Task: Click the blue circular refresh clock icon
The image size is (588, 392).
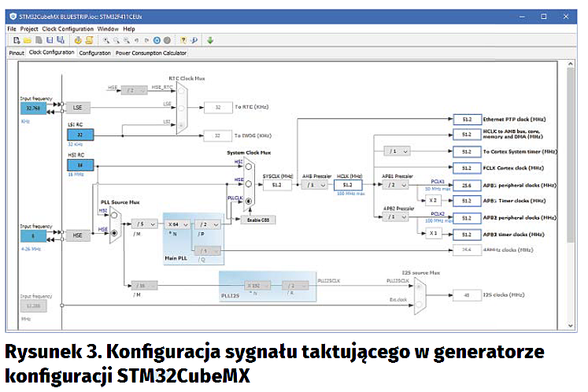Action: click(157, 40)
